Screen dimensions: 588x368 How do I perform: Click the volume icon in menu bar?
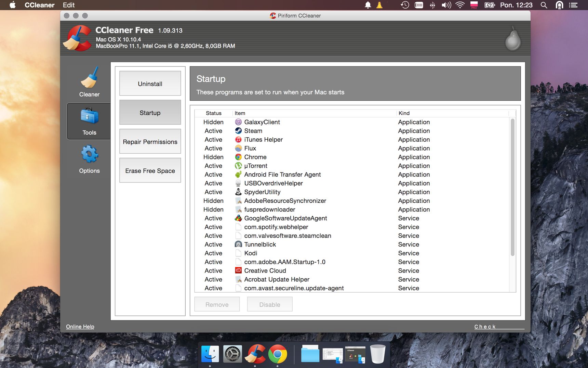click(446, 5)
